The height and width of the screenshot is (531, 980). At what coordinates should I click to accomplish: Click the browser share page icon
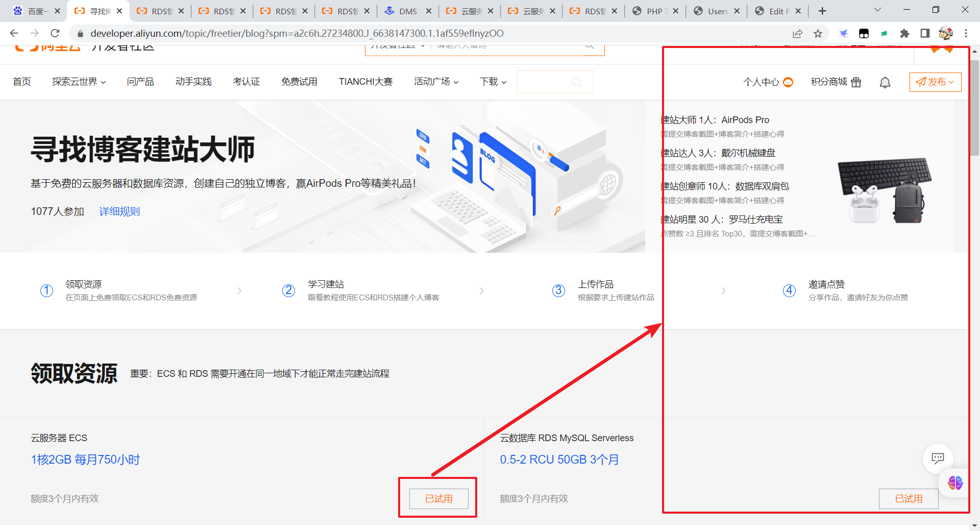point(797,34)
